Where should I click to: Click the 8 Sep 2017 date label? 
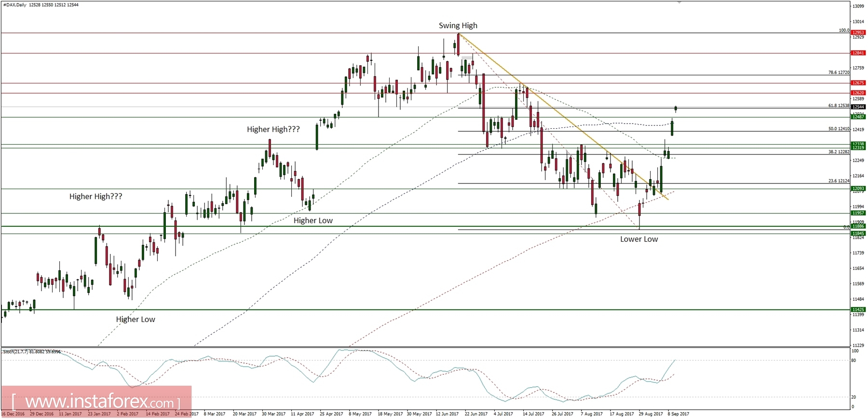pos(678,414)
